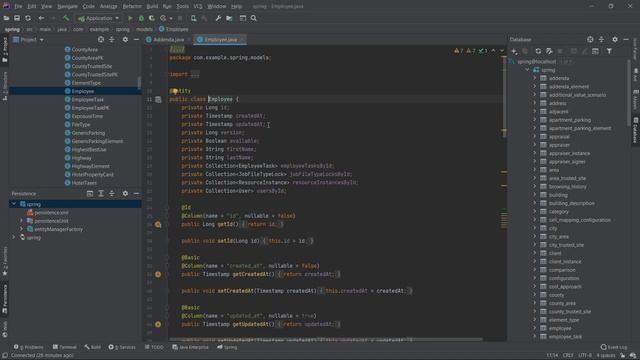Select the client table in Database tree
The image size is (640, 360).
click(555, 253)
